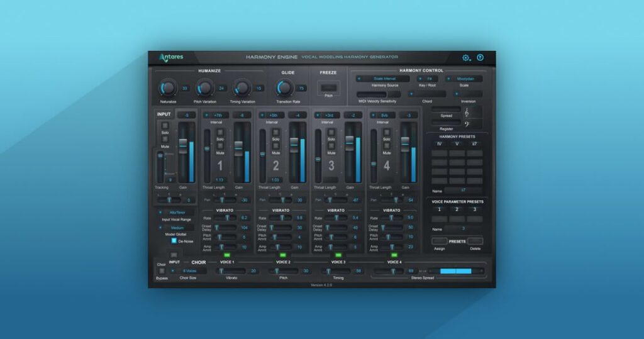Click the Transition Rate value field
644x339 pixels.
tap(301, 88)
